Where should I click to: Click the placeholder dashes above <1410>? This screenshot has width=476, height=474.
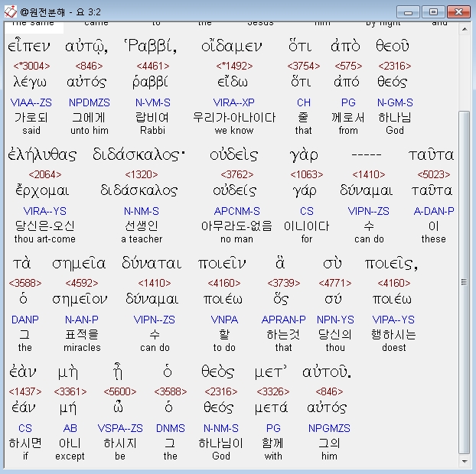point(367,155)
